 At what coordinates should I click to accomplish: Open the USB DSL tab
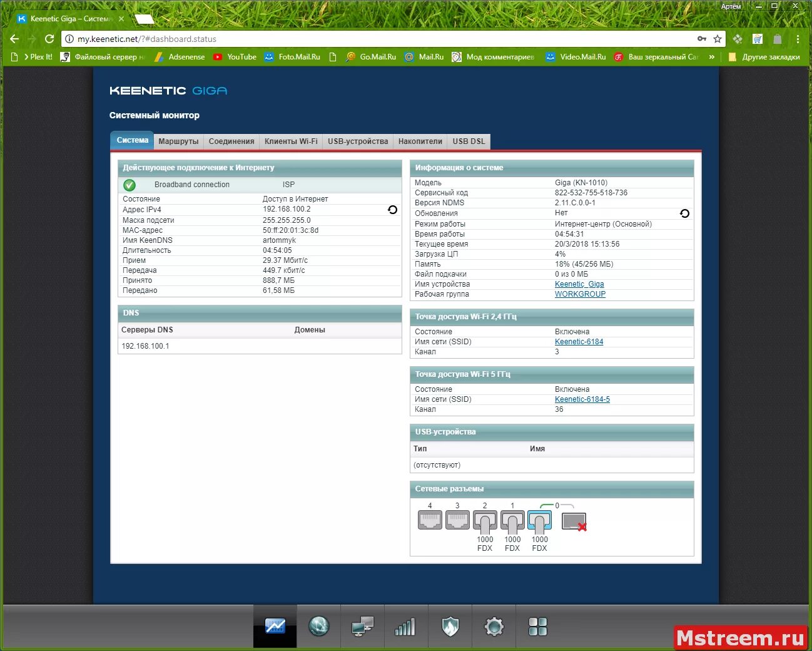469,141
